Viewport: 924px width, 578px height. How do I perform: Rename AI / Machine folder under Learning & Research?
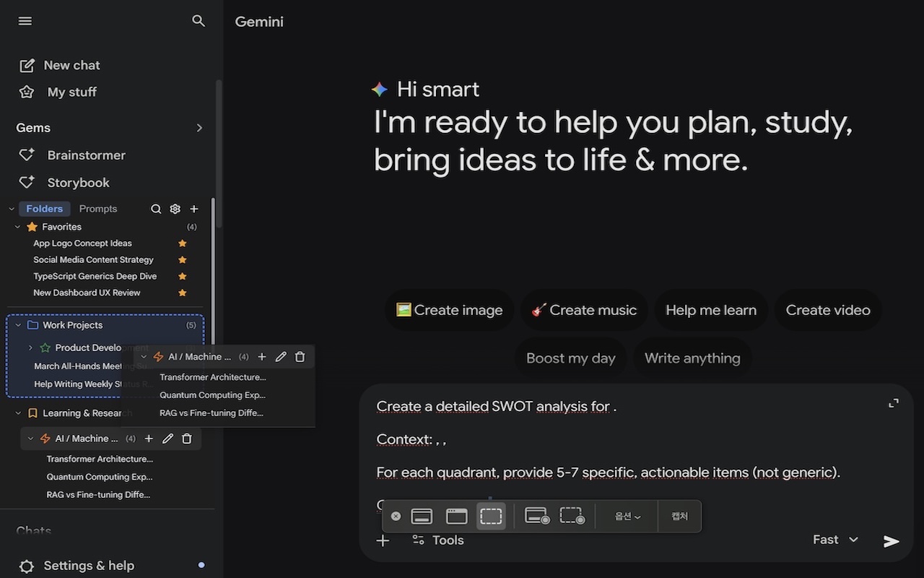(x=167, y=439)
